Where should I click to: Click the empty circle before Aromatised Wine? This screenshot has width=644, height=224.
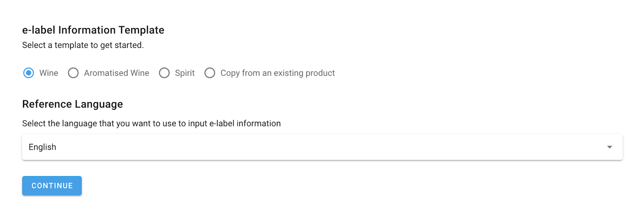[x=73, y=73]
